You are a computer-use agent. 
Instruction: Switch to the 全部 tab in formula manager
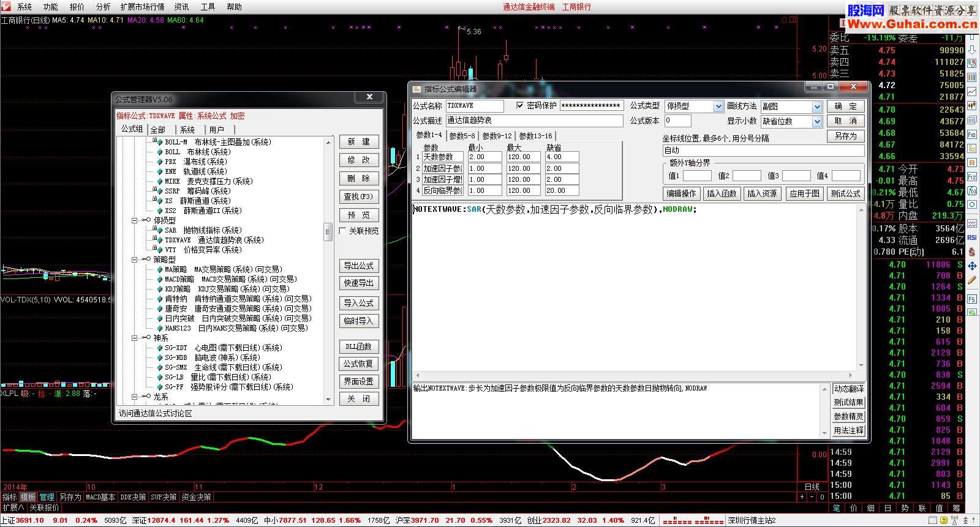[158, 130]
